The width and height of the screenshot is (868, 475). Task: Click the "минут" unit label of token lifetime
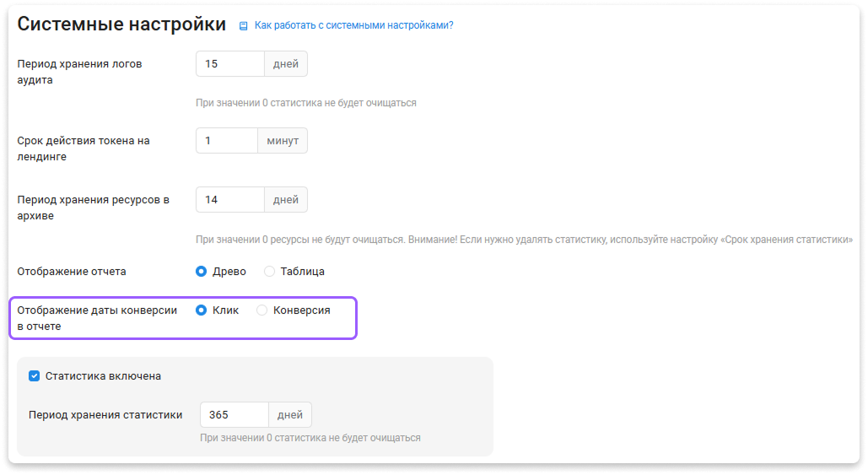pyautogui.click(x=283, y=141)
